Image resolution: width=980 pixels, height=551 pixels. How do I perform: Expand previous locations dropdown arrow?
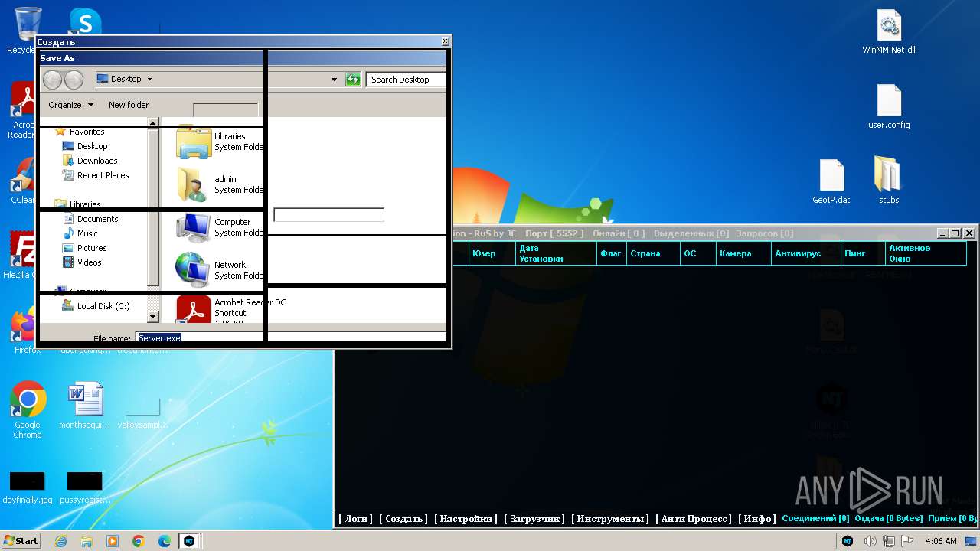[x=334, y=79]
